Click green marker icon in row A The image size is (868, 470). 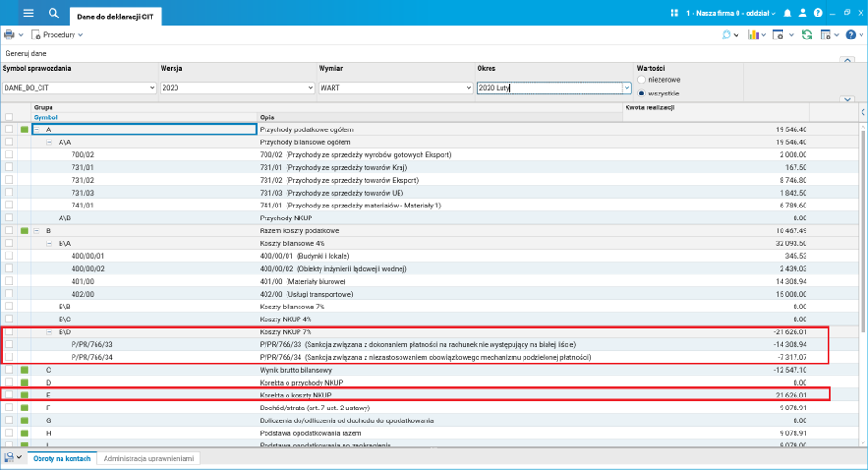click(x=25, y=129)
